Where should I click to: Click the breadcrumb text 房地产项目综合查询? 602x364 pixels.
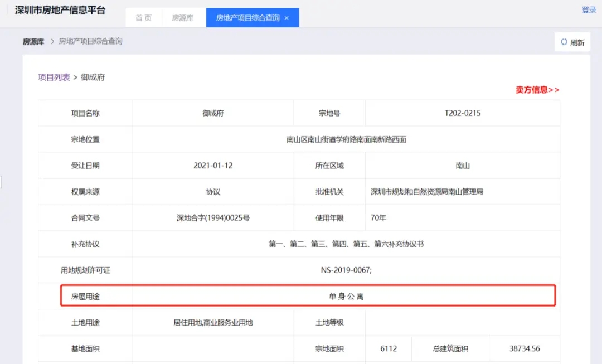click(x=90, y=41)
